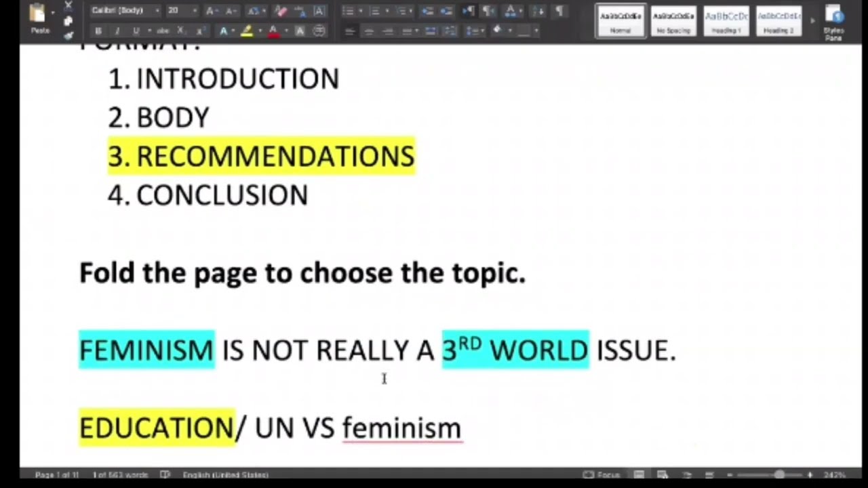
Task: Click the Decrease Indent icon
Action: pos(427,11)
